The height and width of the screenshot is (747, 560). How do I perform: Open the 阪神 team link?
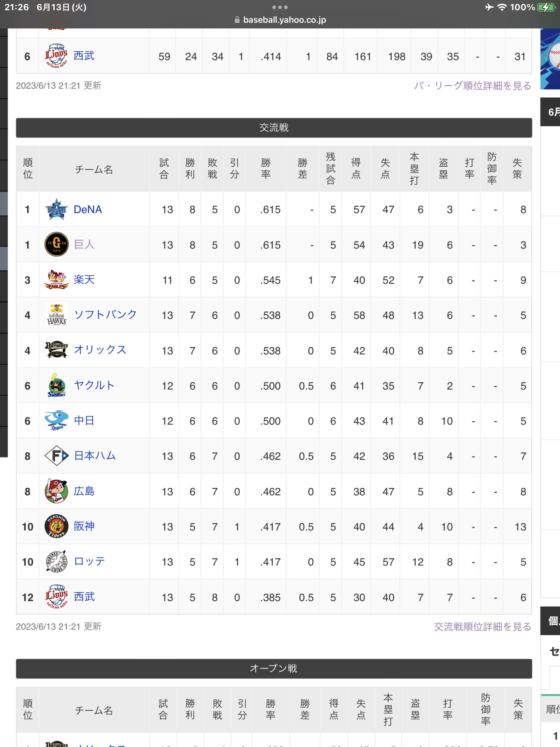84,526
